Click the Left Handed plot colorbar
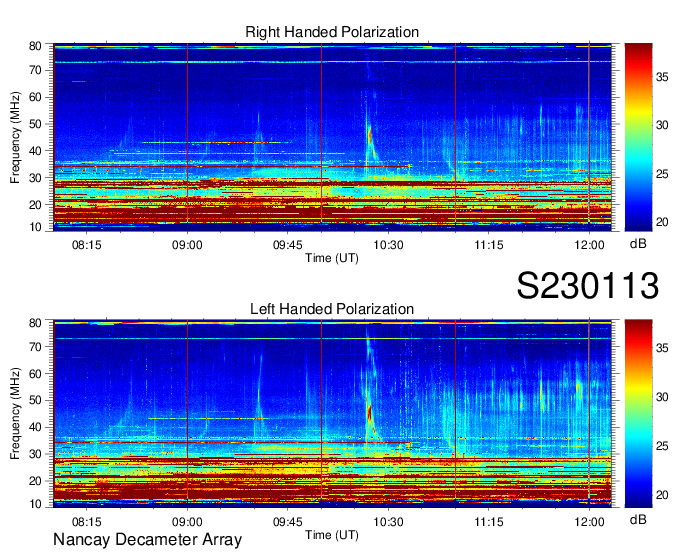Image resolution: width=680 pixels, height=552 pixels. pyautogui.click(x=638, y=414)
